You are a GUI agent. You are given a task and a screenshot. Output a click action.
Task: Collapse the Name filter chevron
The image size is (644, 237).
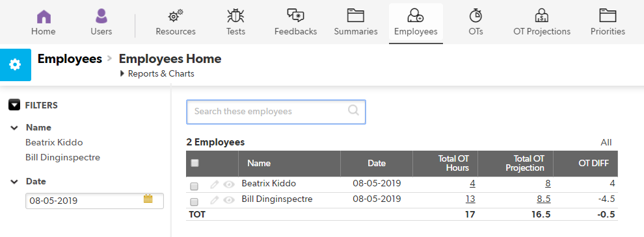(x=14, y=128)
